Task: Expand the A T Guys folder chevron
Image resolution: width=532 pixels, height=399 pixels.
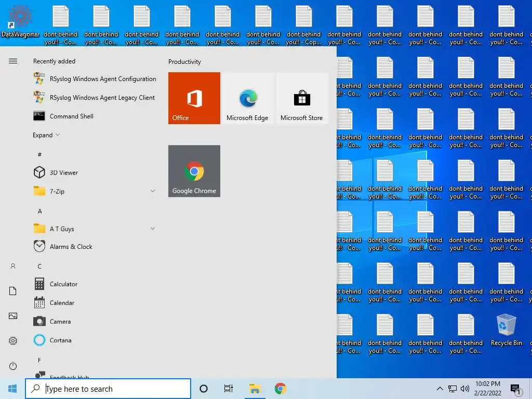Action: tap(153, 229)
